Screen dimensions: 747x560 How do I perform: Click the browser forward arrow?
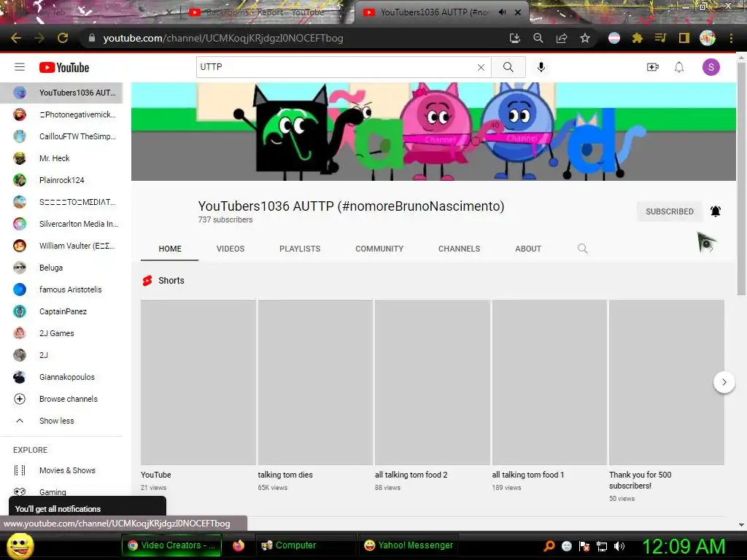coord(39,38)
